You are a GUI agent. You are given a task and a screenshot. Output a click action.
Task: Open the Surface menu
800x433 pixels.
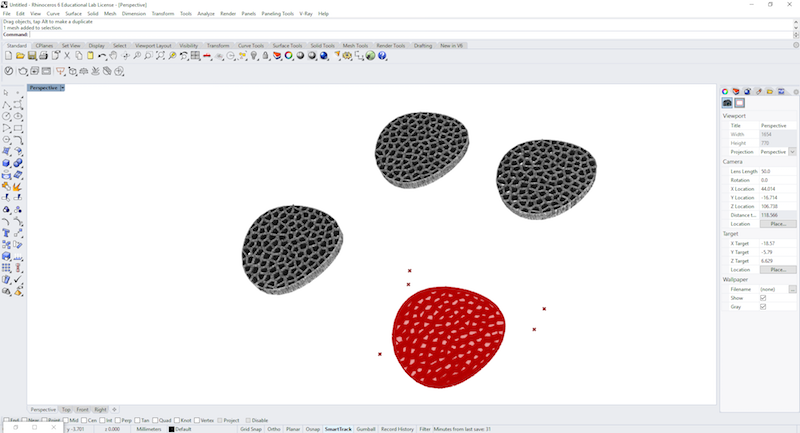point(73,14)
